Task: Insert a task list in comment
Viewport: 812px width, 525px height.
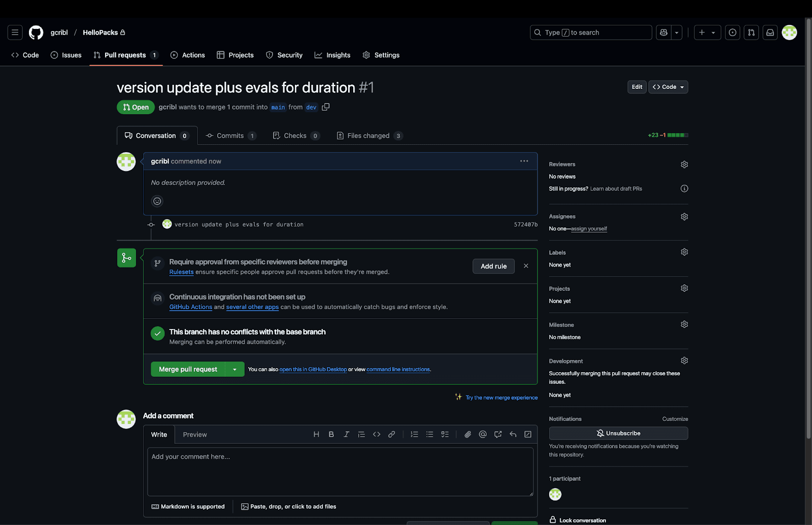Action: click(445, 435)
